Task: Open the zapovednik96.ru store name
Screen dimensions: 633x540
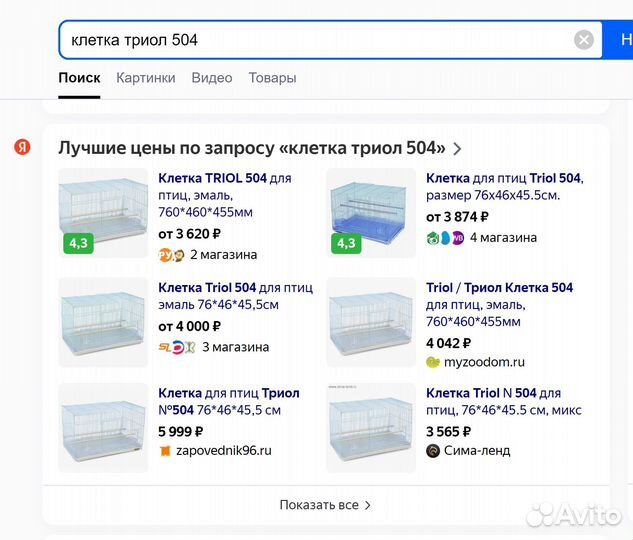Action: point(224,451)
